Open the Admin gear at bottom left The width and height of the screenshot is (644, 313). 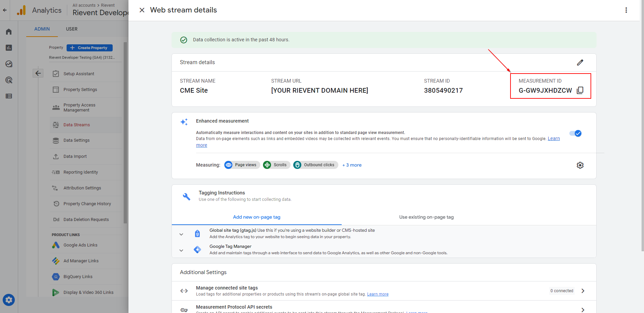pos(9,300)
